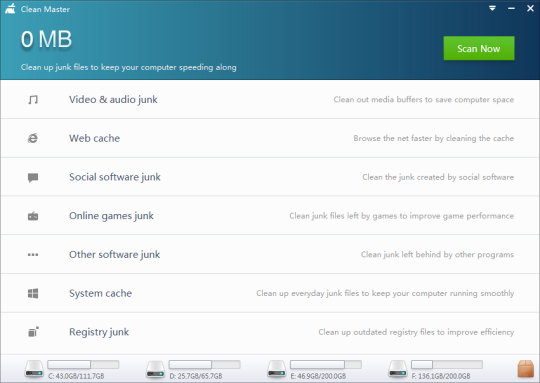Click the D: drive icon
The height and width of the screenshot is (383, 540).
coord(155,369)
